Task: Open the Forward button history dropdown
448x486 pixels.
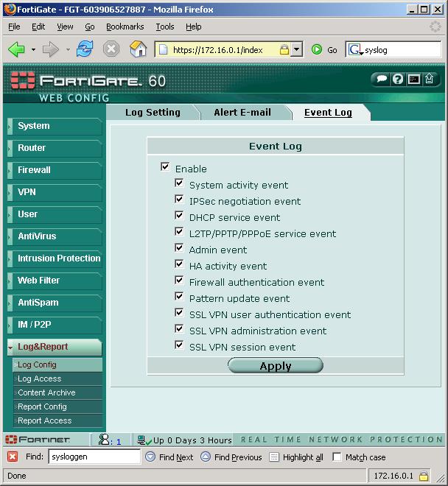Action: (x=68, y=49)
